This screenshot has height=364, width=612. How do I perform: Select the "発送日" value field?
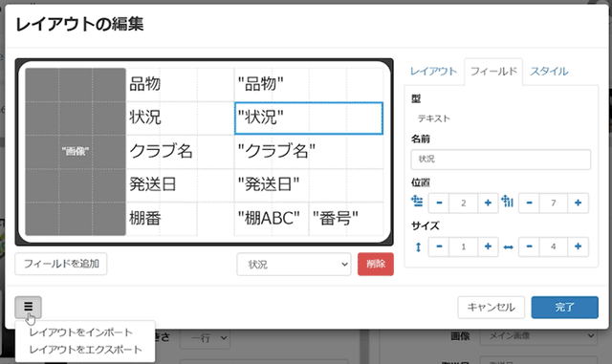[309, 184]
